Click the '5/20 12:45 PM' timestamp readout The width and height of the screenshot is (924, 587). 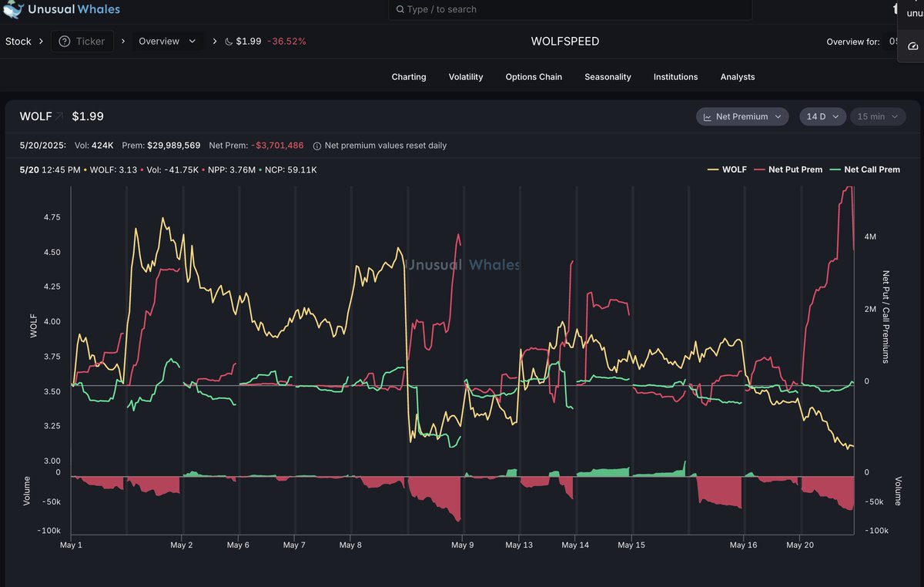pyautogui.click(x=50, y=169)
